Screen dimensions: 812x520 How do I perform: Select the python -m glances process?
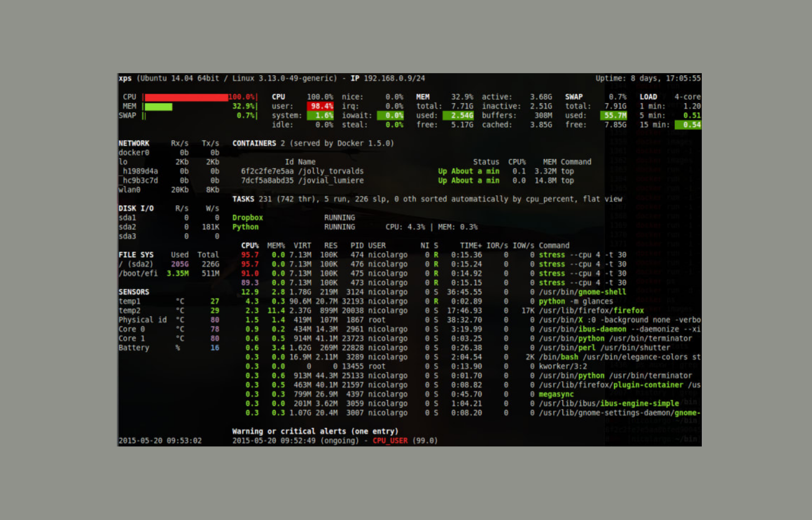[427, 301]
